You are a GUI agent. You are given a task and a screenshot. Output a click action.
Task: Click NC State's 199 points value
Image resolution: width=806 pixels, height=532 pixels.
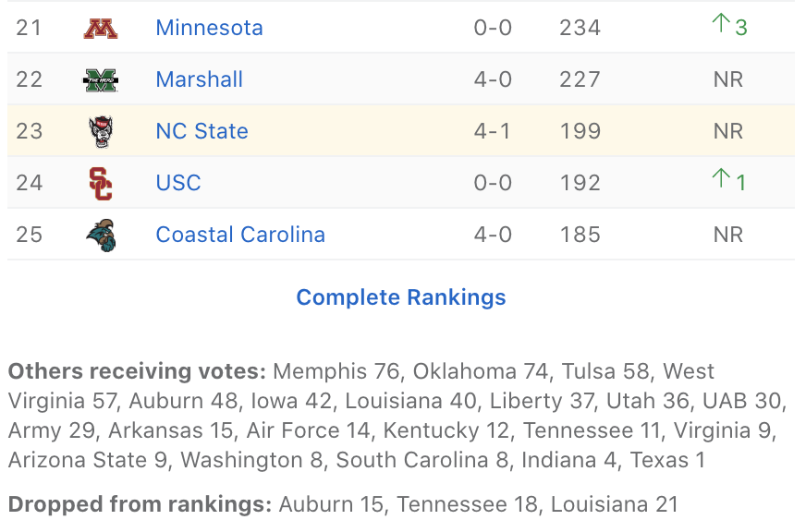click(580, 131)
